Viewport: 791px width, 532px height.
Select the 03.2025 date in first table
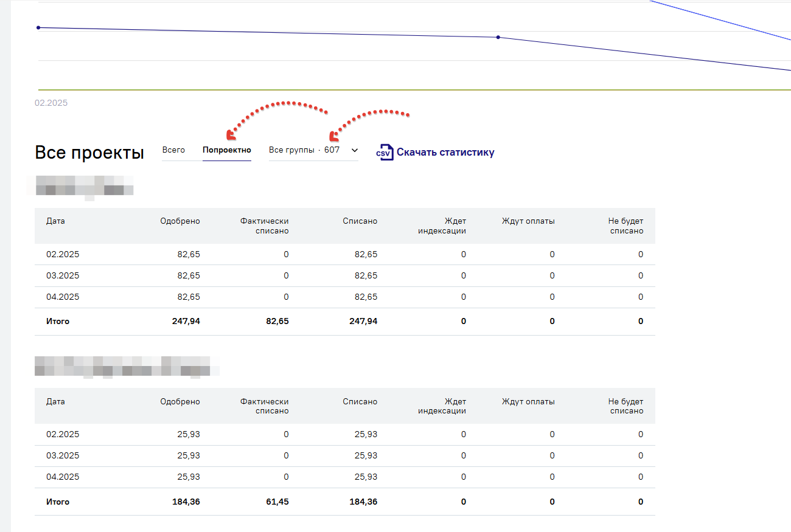[x=63, y=275]
